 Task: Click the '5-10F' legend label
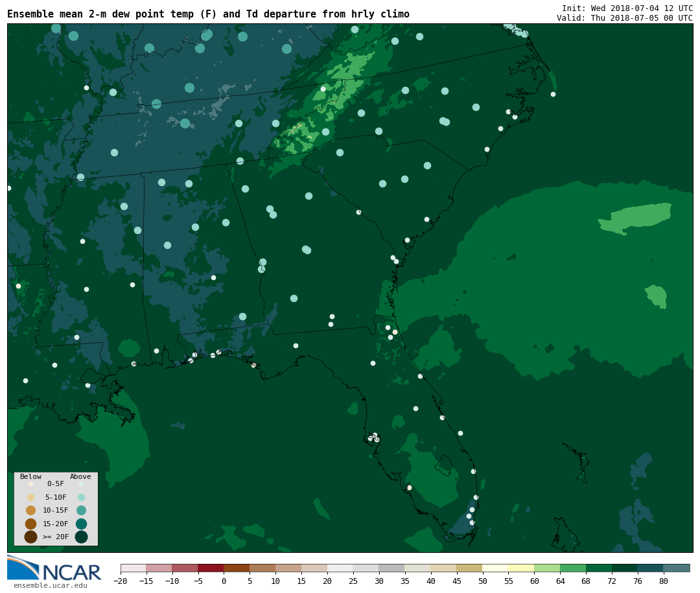(56, 497)
